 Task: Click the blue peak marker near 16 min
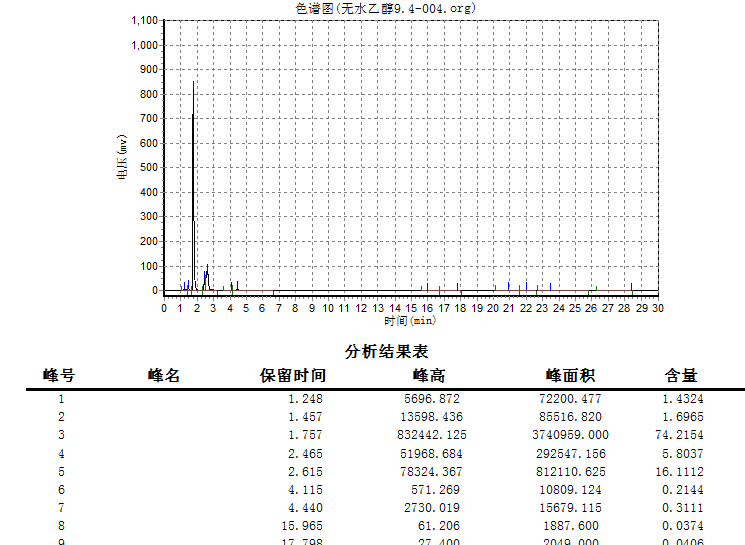(x=428, y=287)
